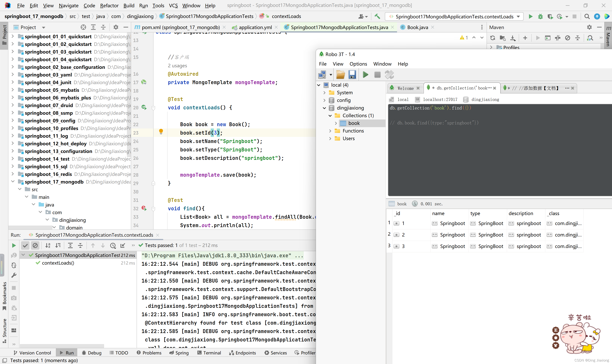
Task: Open the Endpoints tool window button
Action: tap(243, 353)
